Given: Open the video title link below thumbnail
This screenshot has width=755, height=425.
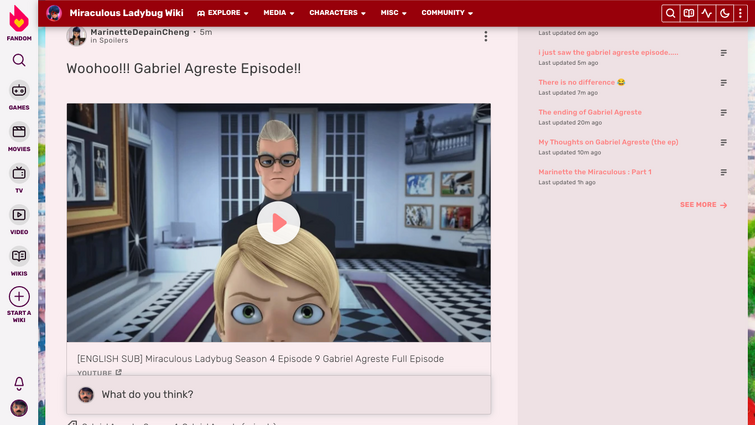Looking at the screenshot, I should pyautogui.click(x=260, y=359).
